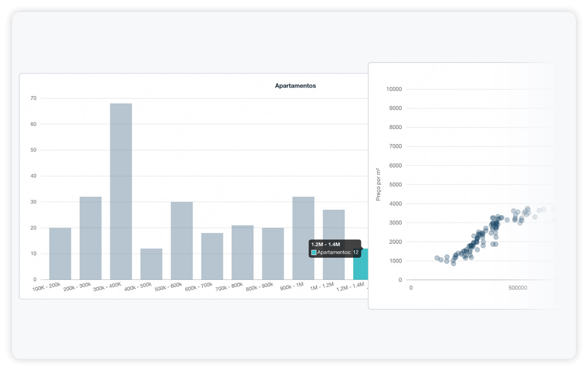Click the 70 y-axis label on bar chart
Viewport: 588px width, 371px height.
pyautogui.click(x=33, y=98)
